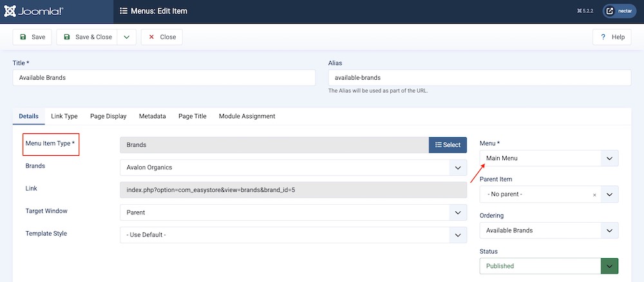
Task: Open the Metadata tab
Action: (x=152, y=117)
